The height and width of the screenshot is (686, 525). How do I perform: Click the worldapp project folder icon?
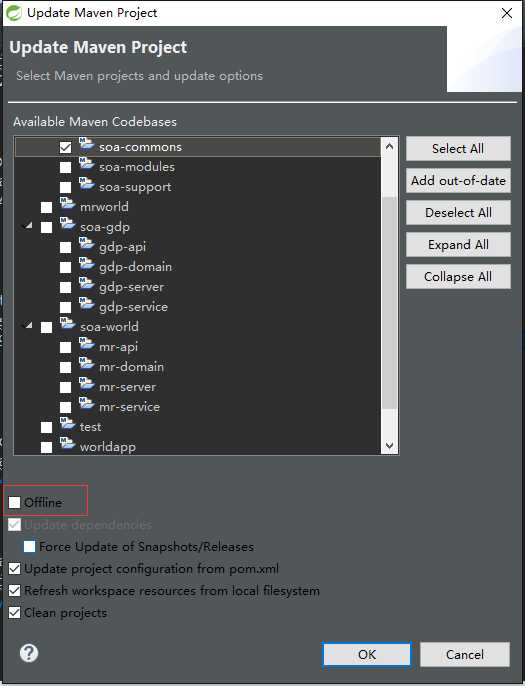(x=67, y=444)
